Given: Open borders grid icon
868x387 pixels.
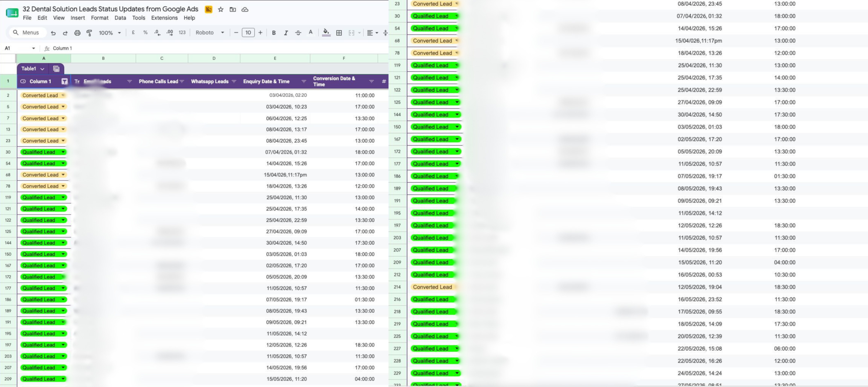Looking at the screenshot, I should [339, 33].
